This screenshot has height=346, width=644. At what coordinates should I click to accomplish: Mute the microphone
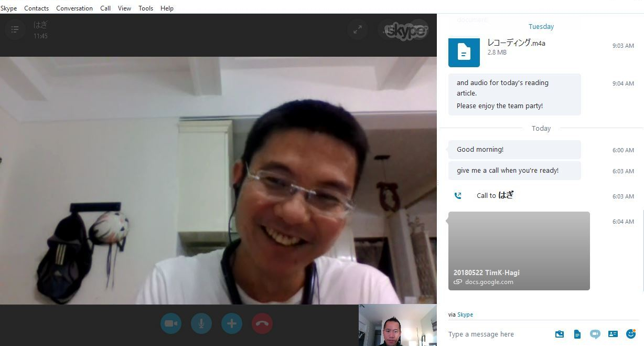[x=201, y=323]
